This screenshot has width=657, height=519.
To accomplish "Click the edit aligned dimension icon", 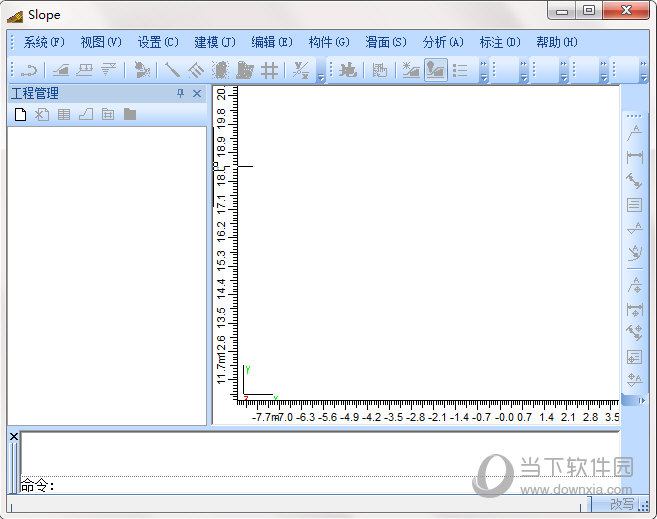I will click(x=634, y=333).
